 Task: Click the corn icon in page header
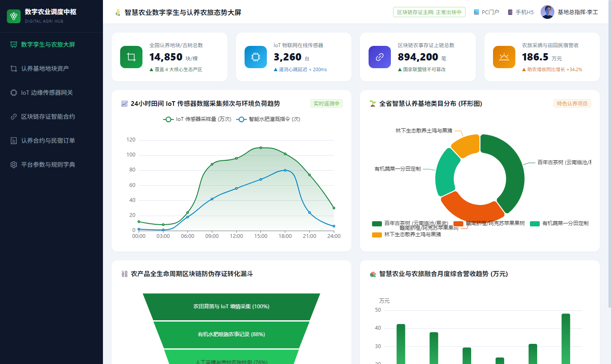click(x=118, y=12)
